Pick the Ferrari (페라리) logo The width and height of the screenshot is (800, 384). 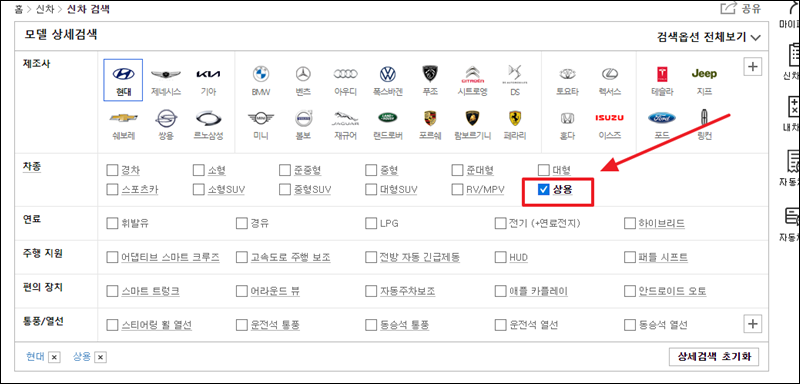(x=514, y=118)
